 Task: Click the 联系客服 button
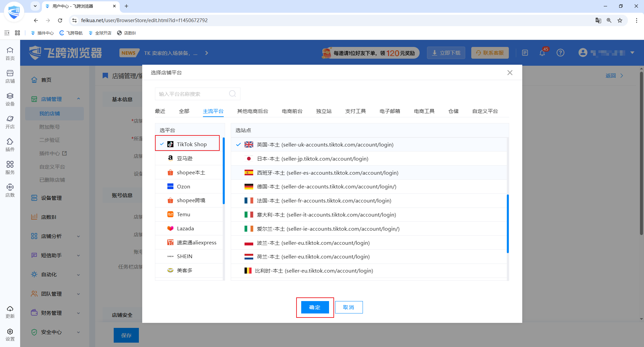490,53
